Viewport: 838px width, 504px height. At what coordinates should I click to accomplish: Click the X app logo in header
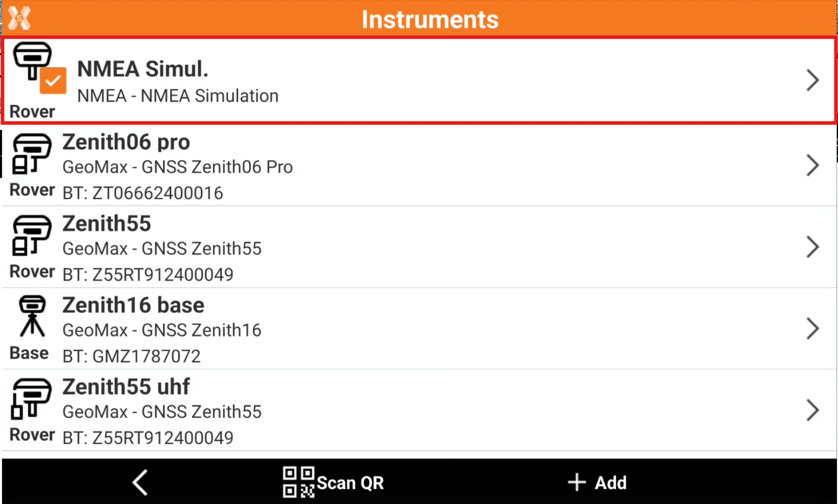coord(19,18)
